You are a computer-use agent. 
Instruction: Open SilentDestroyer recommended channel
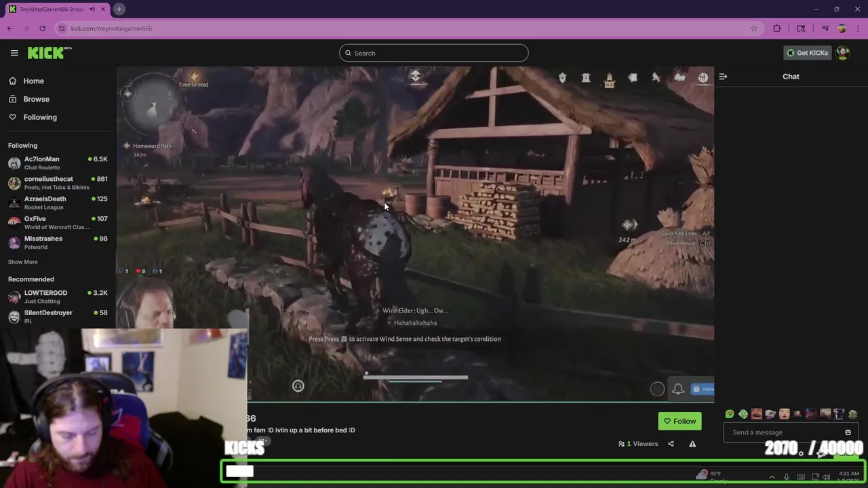coord(58,317)
